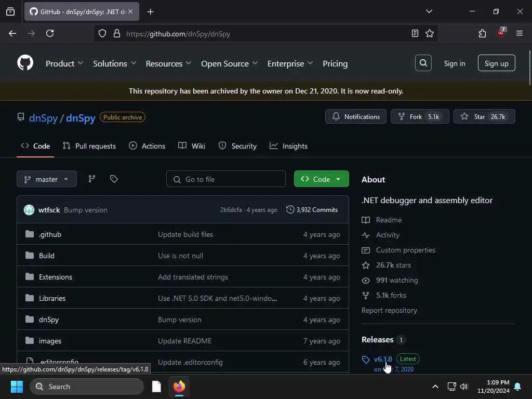Open the Firefox taskbar icon

(x=179, y=387)
